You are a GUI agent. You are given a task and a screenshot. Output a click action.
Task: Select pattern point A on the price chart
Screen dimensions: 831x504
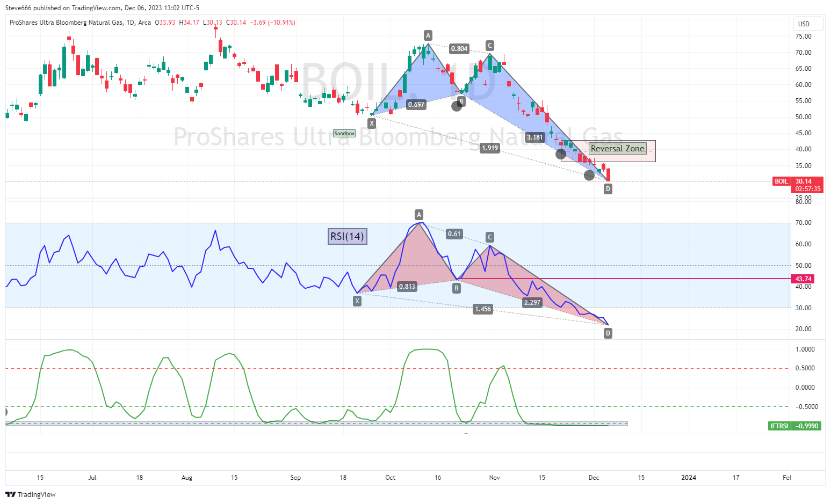coord(428,35)
